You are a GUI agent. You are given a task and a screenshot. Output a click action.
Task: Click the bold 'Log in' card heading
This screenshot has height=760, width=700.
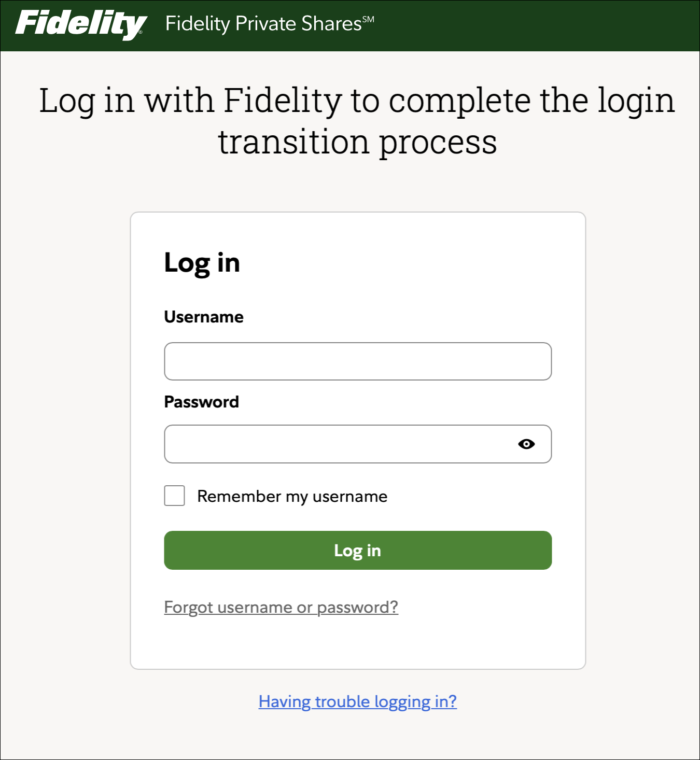point(202,263)
